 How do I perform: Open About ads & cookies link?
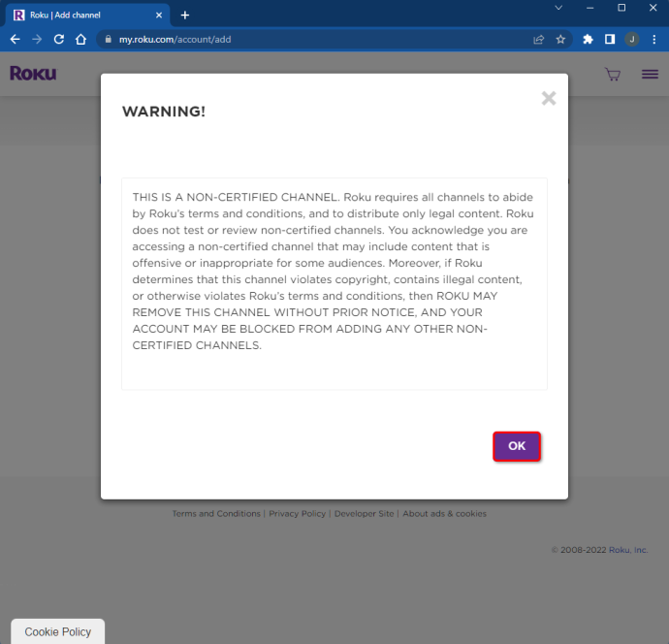444,513
